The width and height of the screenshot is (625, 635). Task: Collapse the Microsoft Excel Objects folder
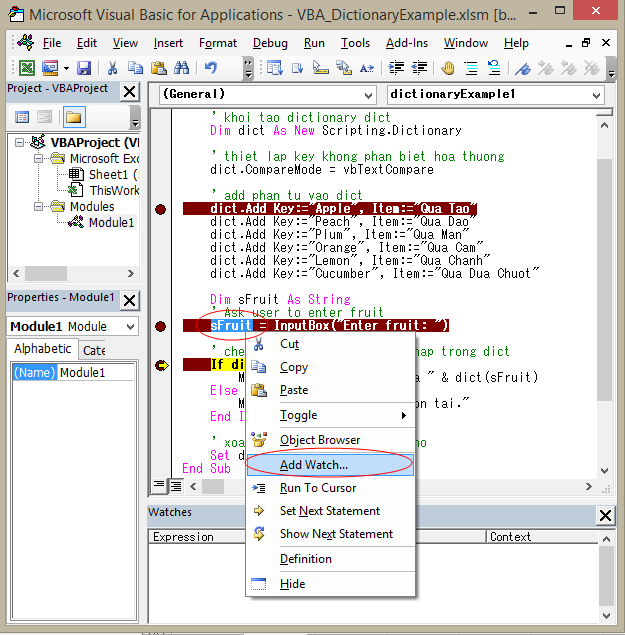click(38, 158)
